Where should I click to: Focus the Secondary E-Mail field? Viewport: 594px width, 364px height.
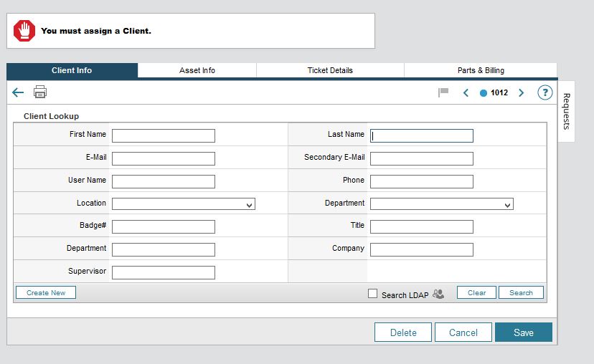pyautogui.click(x=422, y=158)
